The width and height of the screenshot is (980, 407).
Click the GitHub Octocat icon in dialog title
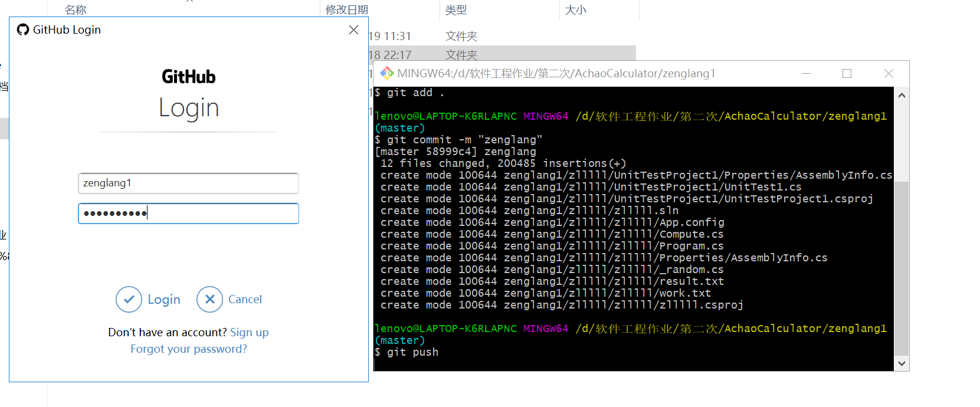(23, 29)
